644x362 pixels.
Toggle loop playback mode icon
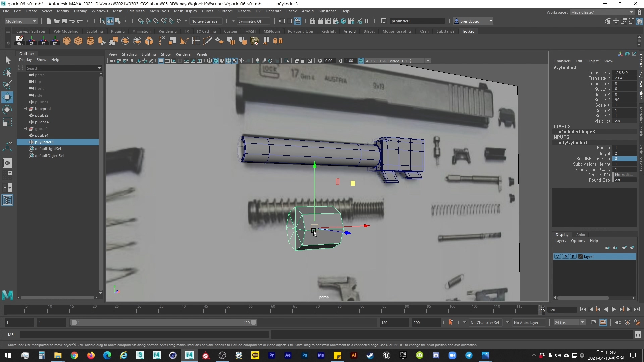tap(593, 322)
